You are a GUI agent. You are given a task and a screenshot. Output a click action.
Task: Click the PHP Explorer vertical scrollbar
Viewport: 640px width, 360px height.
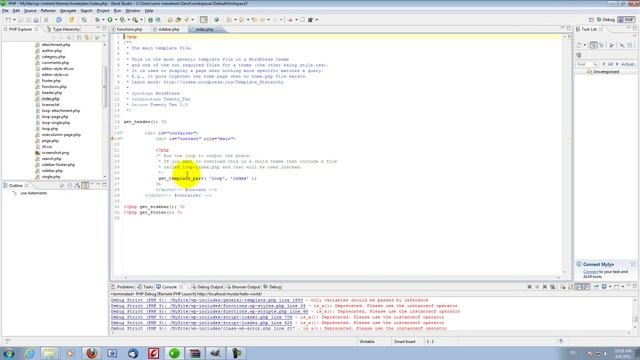point(104,87)
